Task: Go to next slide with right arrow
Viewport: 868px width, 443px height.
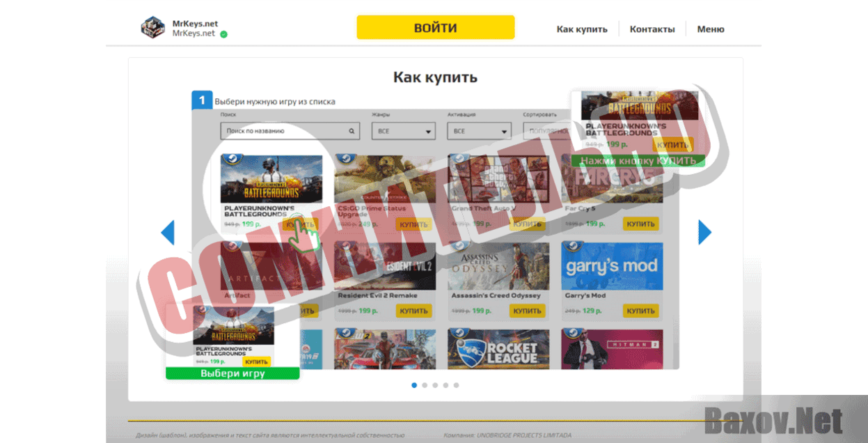Action: [704, 233]
